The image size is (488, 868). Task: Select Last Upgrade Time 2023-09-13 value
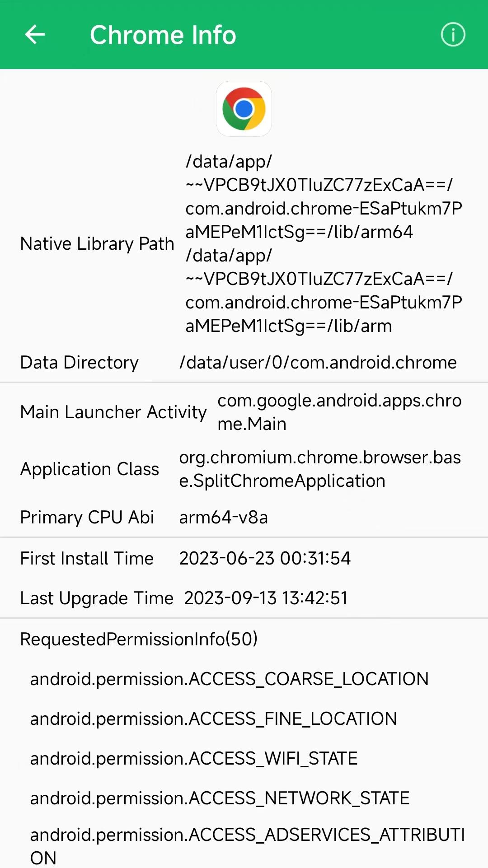point(266,598)
